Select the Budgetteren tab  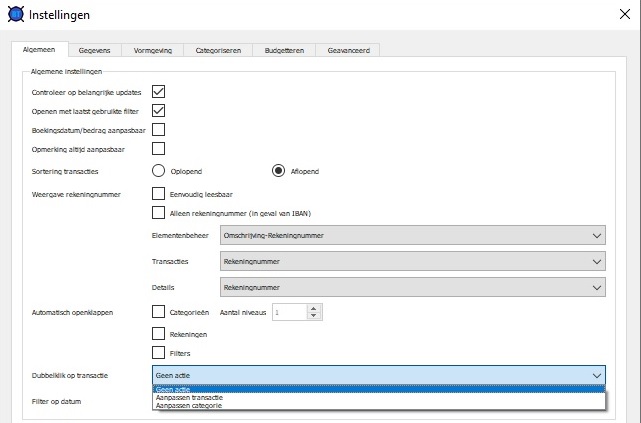click(x=283, y=49)
